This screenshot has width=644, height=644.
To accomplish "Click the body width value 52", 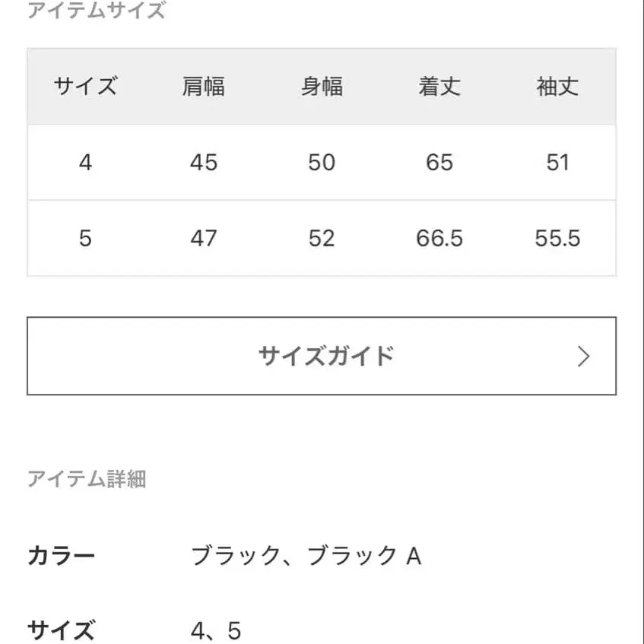I will (x=322, y=238).
